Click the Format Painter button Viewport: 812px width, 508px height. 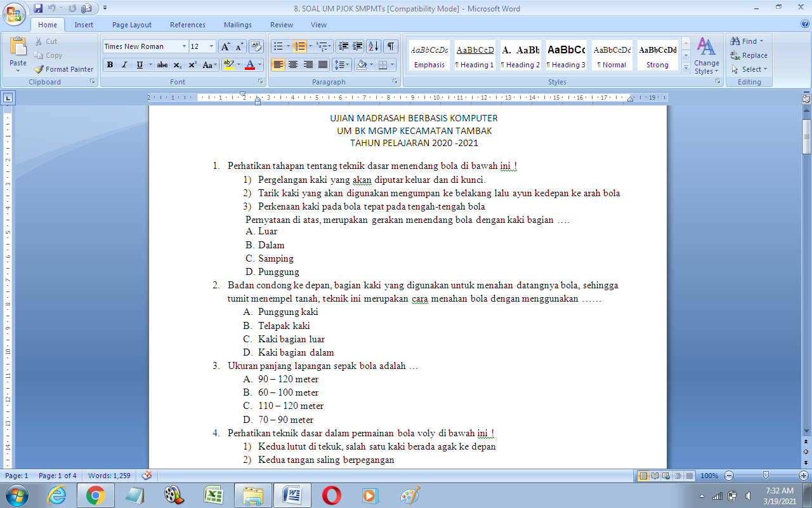(63, 69)
